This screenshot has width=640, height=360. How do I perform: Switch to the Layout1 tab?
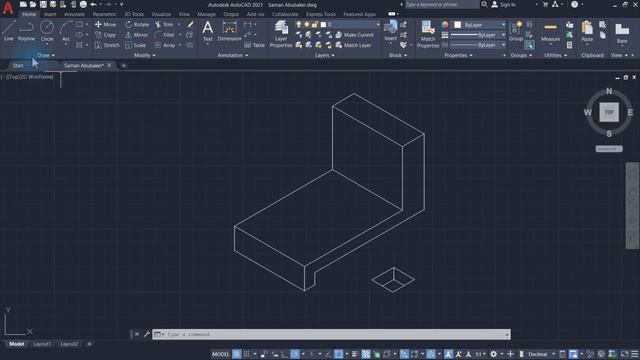coord(42,344)
